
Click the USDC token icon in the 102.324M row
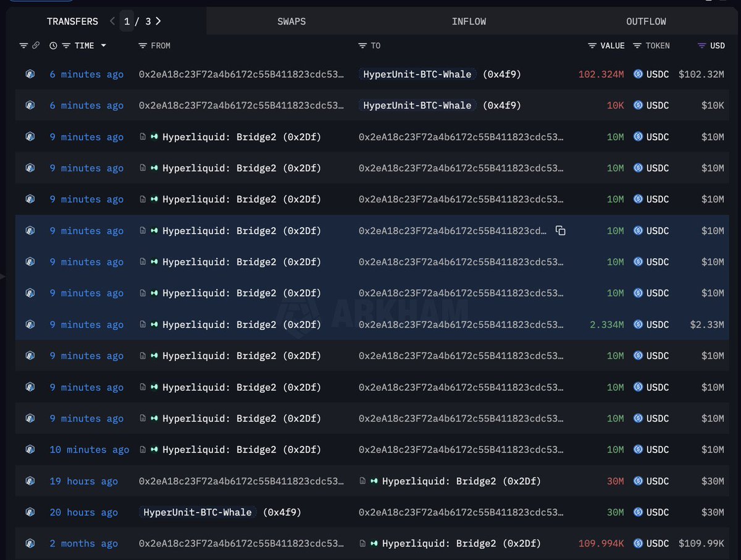point(638,74)
